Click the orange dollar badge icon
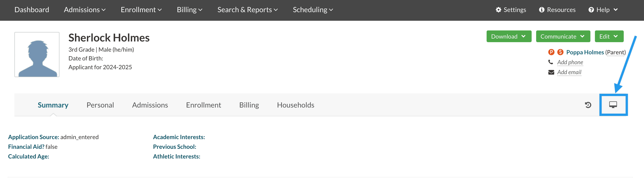Screen dimensions: 644x179 (x=560, y=52)
